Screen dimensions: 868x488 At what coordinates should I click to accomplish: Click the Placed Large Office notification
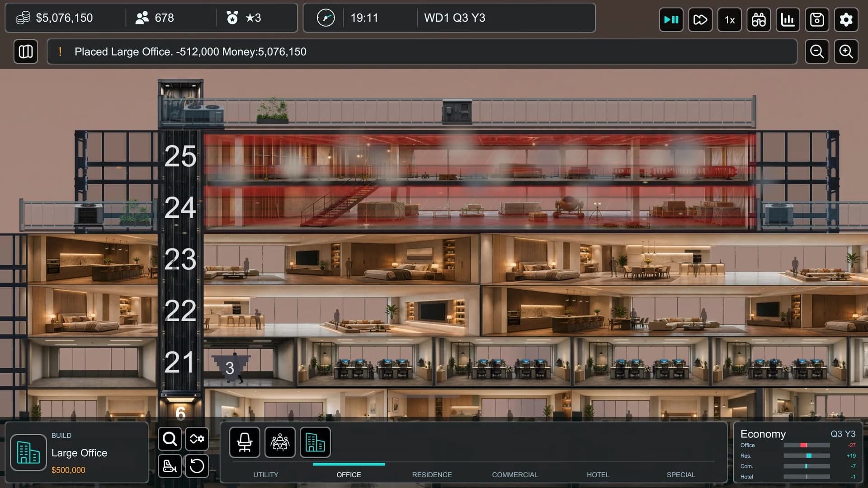422,52
